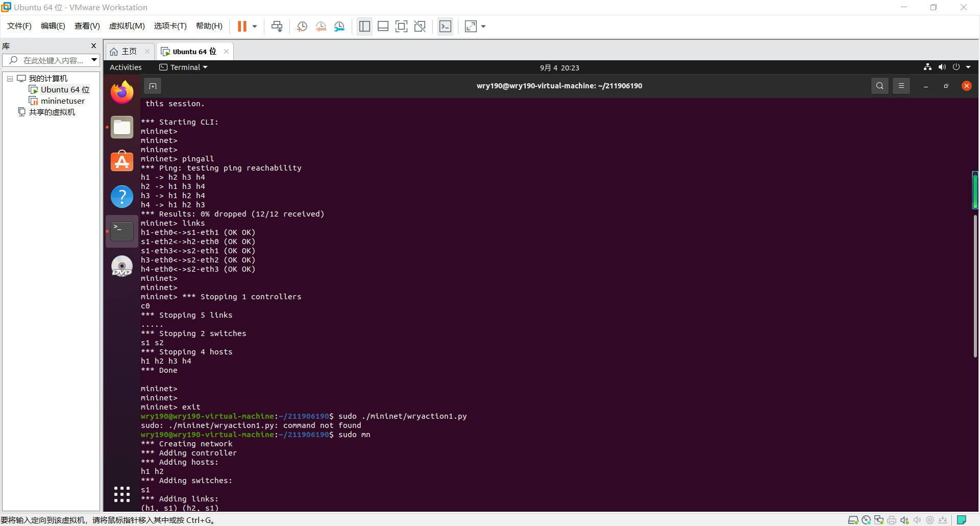Revert the VM to previous snapshot
980x526 pixels.
[x=321, y=27]
